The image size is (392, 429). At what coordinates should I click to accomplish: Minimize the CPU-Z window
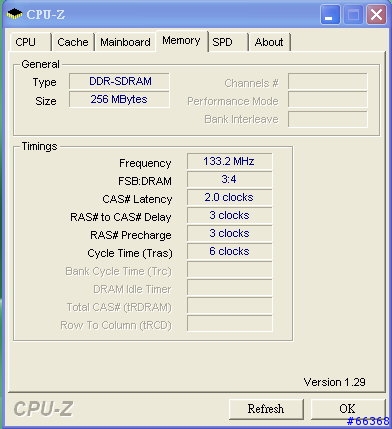330,15
